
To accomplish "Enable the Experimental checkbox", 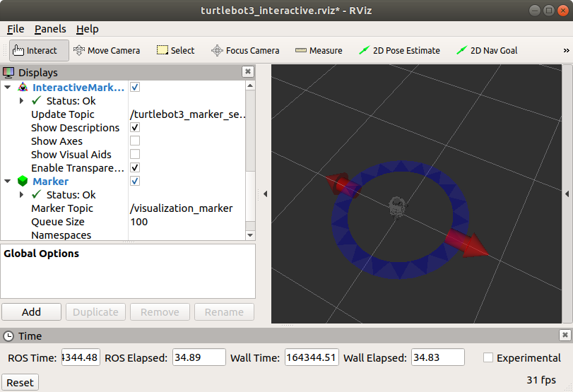I will point(488,357).
